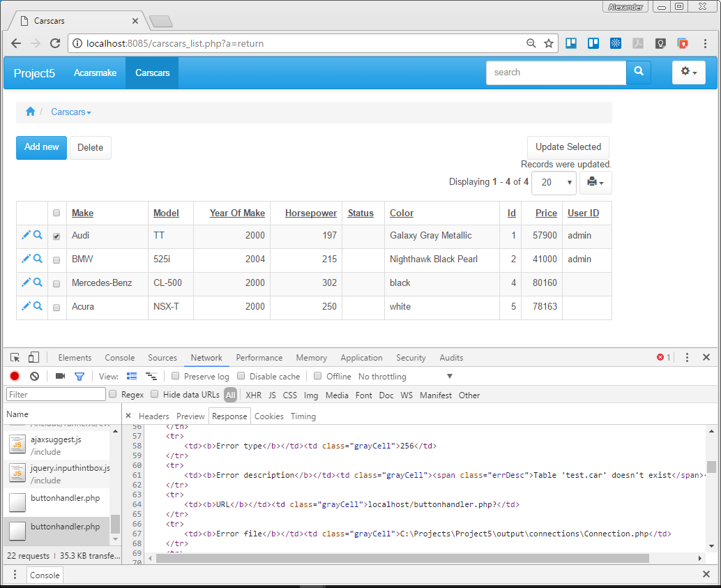Check the checkbox on the Mercedes-Benz row

56,283
